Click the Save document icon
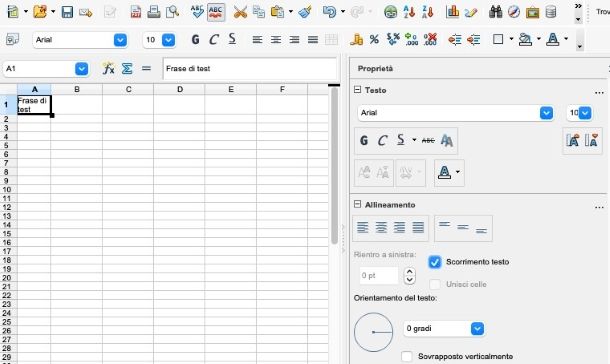This screenshot has height=364, width=610. 67,12
